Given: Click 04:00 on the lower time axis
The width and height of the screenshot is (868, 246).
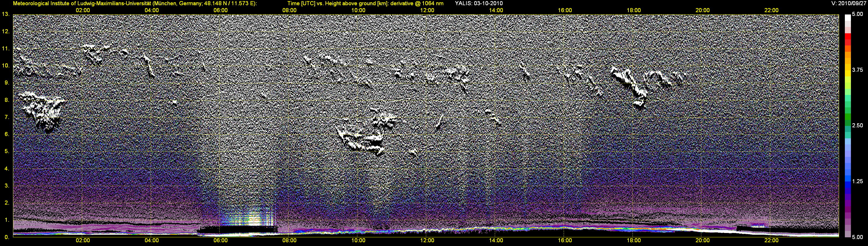Looking at the screenshot, I should pos(152,241).
